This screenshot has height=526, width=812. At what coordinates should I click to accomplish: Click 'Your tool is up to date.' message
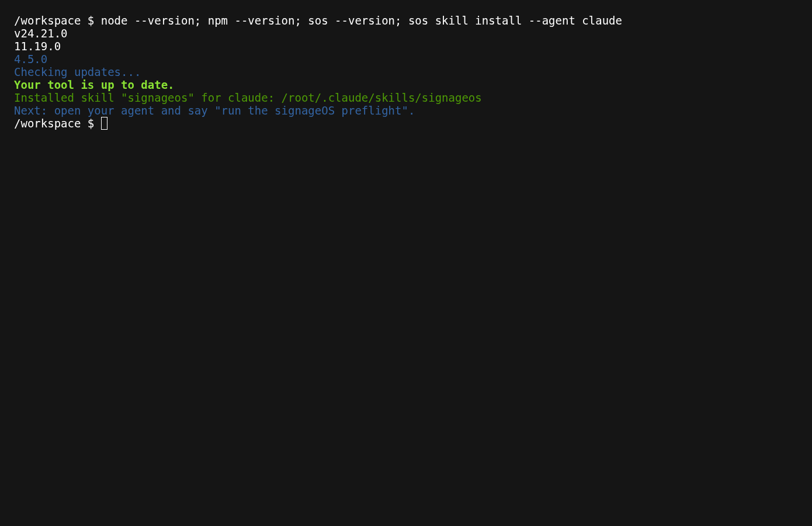click(94, 85)
